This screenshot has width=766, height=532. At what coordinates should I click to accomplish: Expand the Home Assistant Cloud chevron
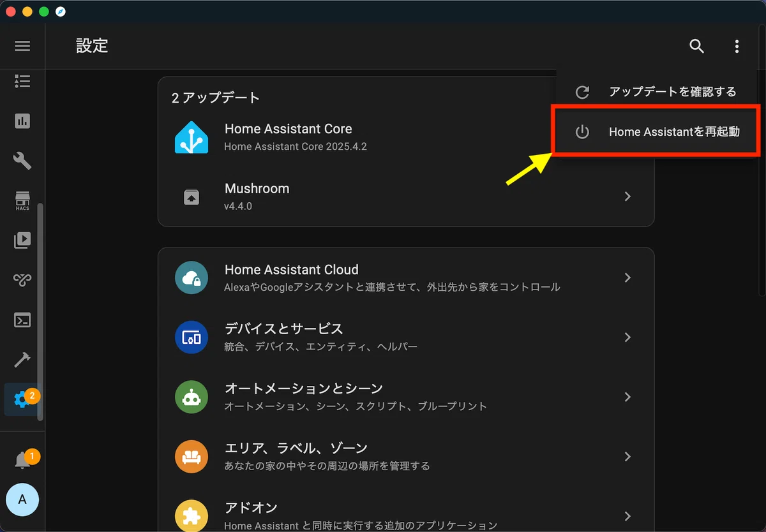627,277
